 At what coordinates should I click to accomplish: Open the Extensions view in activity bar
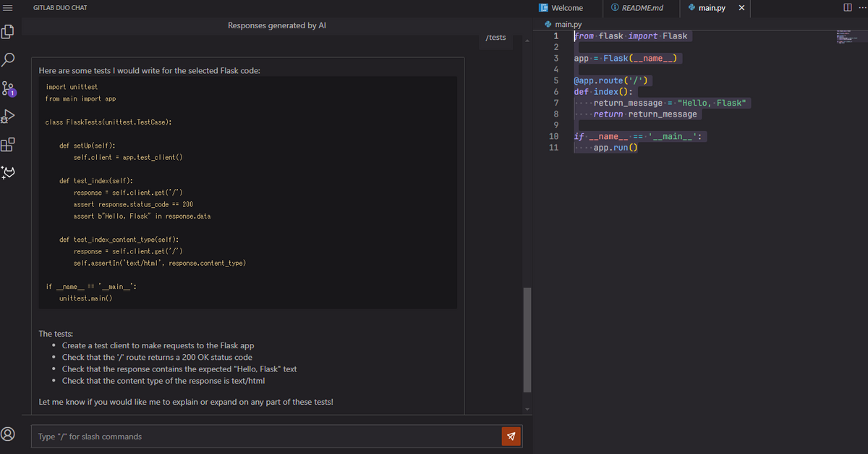[8, 143]
